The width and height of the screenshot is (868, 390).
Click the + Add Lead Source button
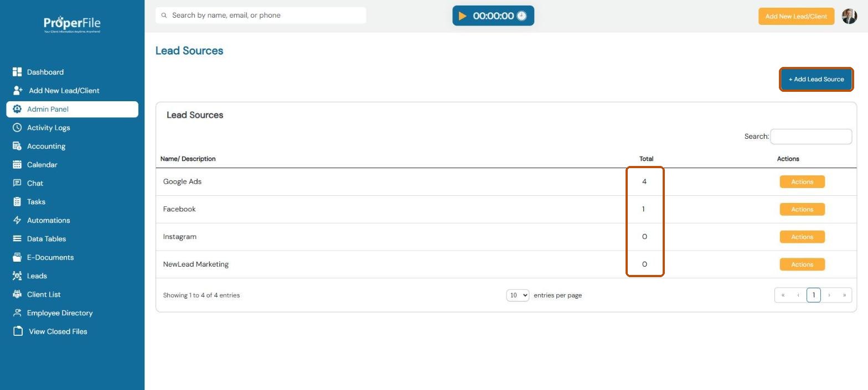(816, 79)
